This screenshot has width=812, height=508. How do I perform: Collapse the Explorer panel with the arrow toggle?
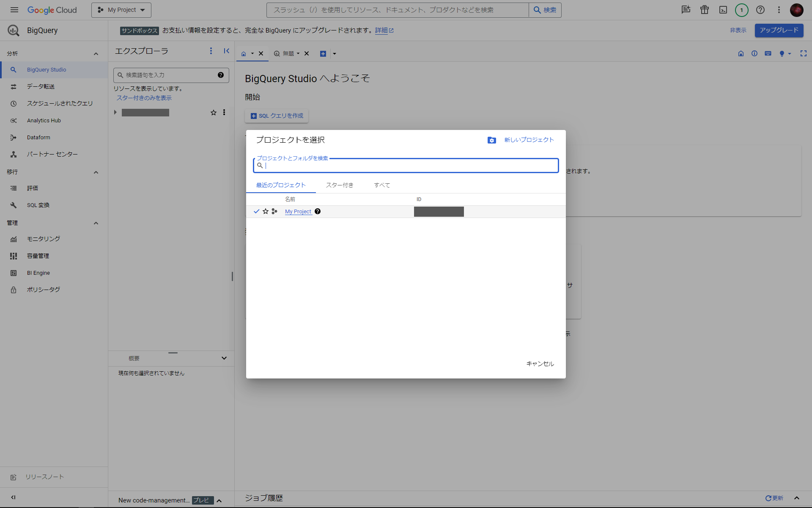(227, 51)
